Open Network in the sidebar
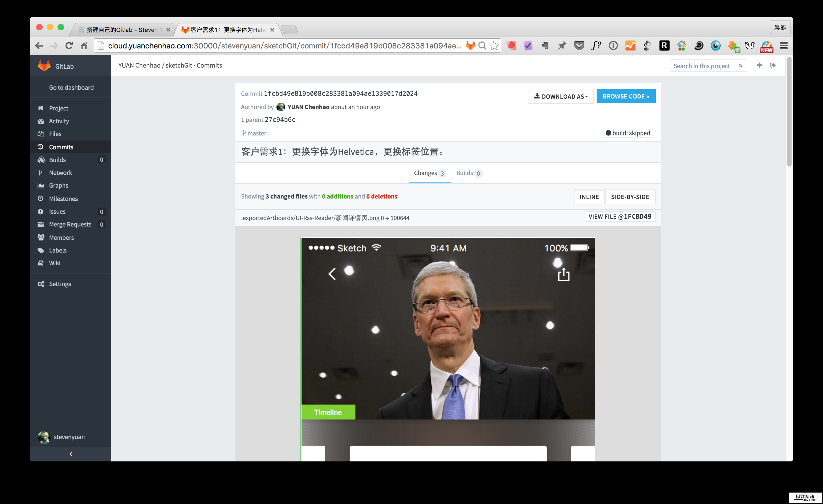Screen dimensions: 823x504 click(x=60, y=172)
